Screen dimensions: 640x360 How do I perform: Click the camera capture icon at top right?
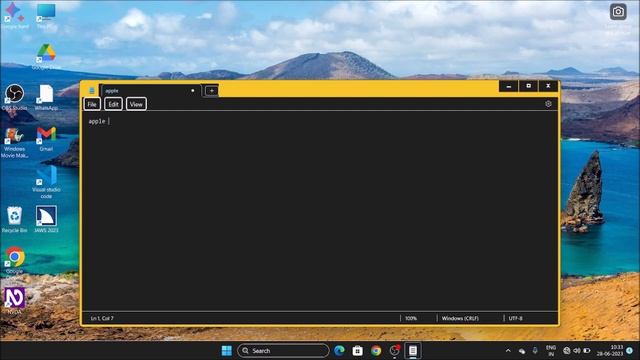coord(618,11)
